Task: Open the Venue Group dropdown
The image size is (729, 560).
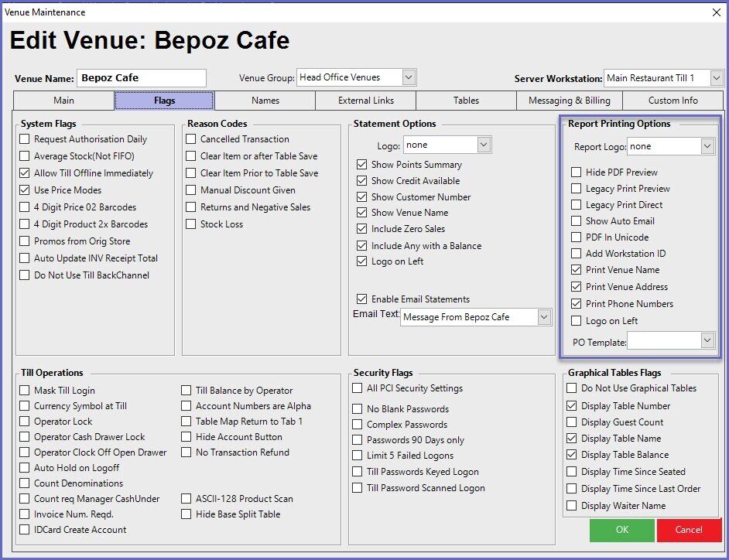Action: tap(409, 77)
